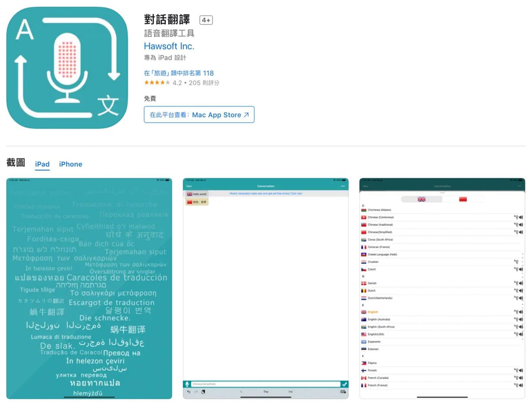This screenshot has height=407, width=532.
Task: Tap the checkmark icon beside input field
Action: click(344, 384)
